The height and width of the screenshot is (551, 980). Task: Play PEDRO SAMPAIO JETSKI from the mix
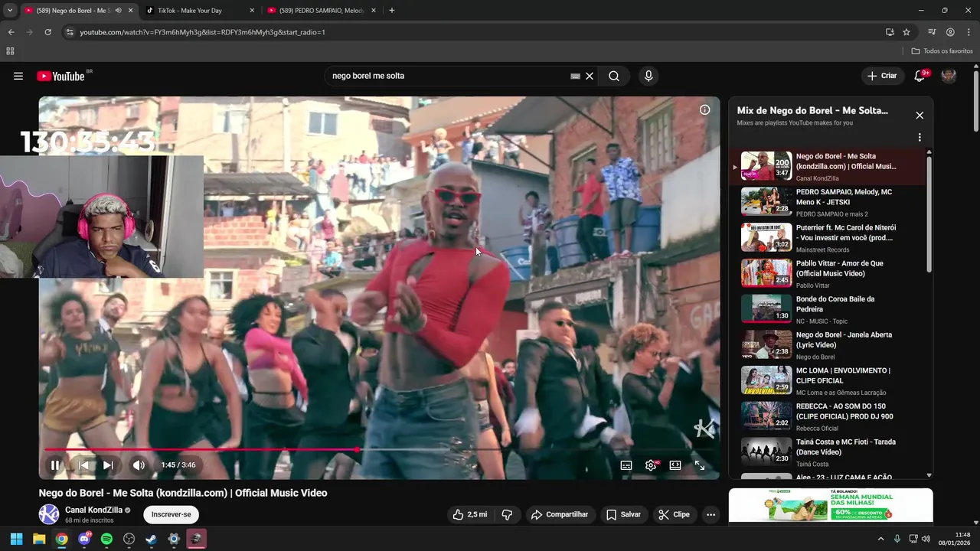pos(828,202)
